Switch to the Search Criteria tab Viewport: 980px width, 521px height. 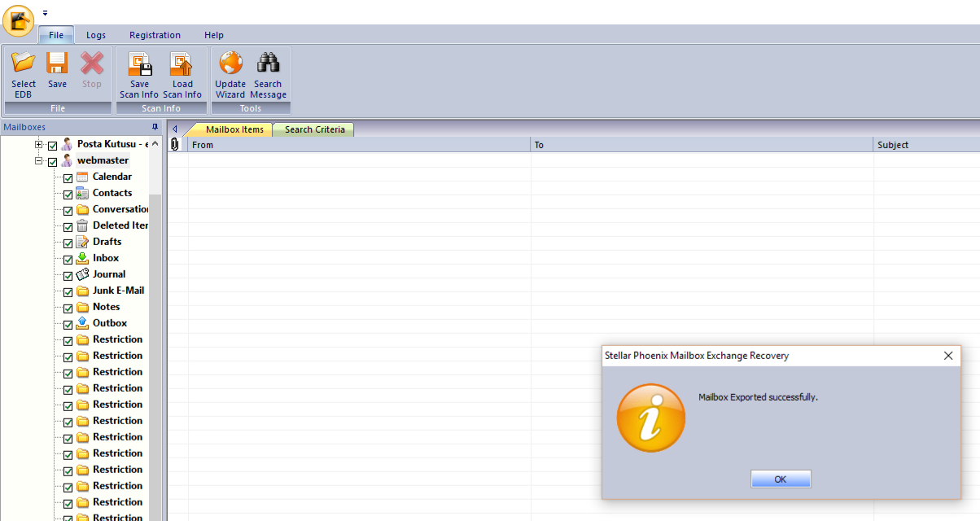coord(314,129)
